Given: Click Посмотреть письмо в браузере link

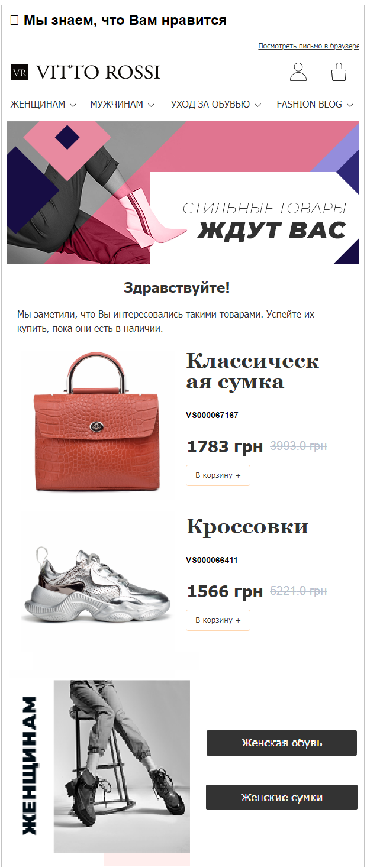Looking at the screenshot, I should click(308, 46).
